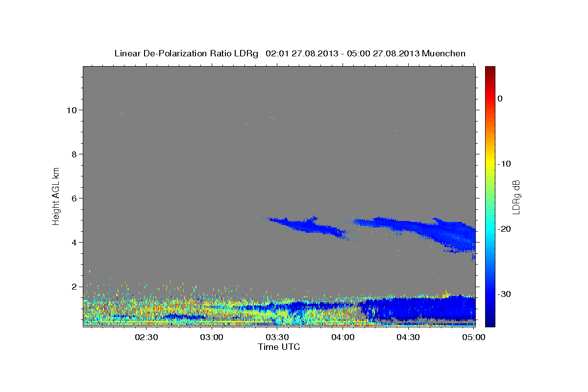This screenshot has height=392, width=588.
Task: Click the height axis label 6
Action: [75, 198]
